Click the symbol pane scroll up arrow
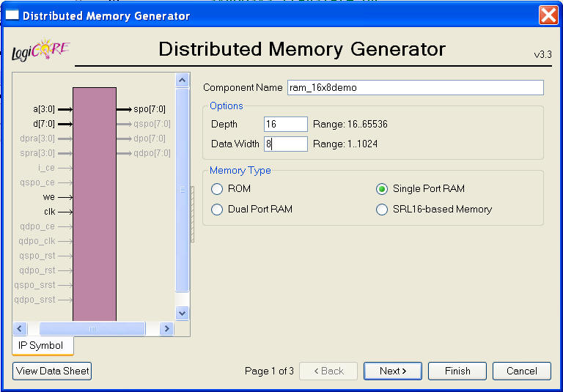The width and height of the screenshot is (563, 392). click(182, 80)
